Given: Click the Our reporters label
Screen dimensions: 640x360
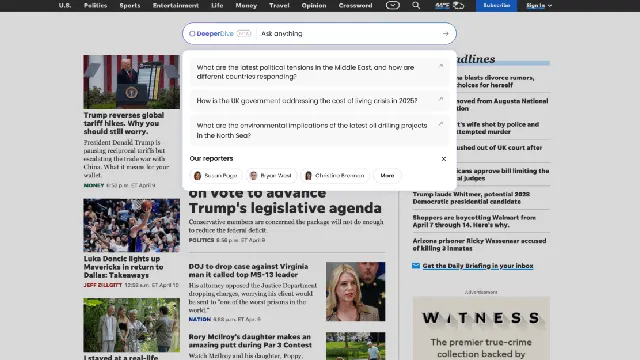Looking at the screenshot, I should point(211,158).
